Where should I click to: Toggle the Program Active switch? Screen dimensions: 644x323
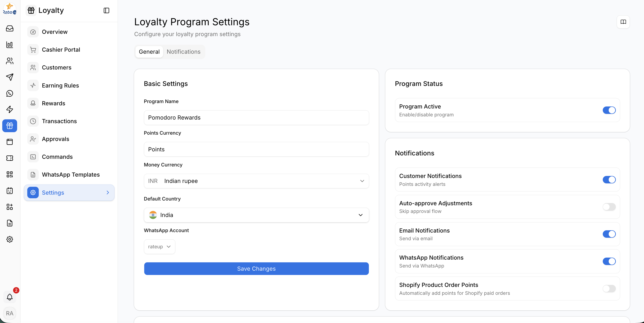click(x=609, y=110)
